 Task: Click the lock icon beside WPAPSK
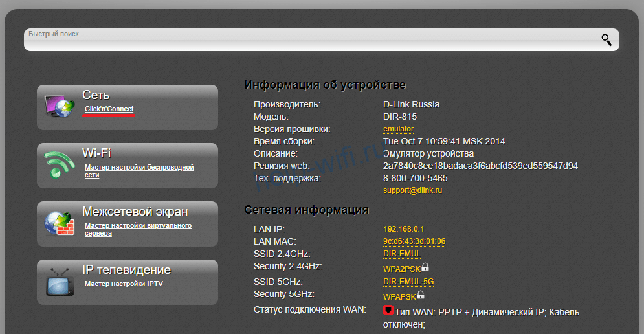tap(421, 295)
